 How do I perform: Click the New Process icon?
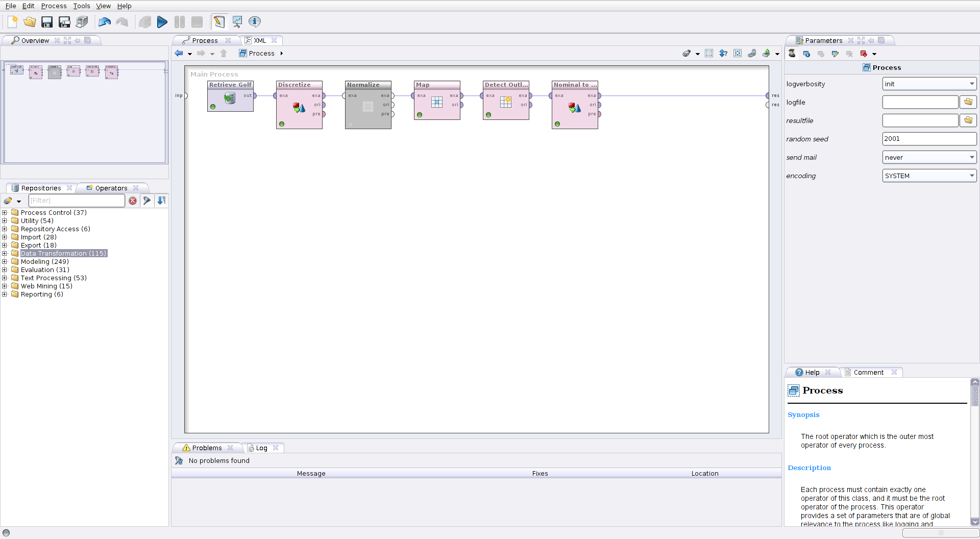tap(13, 22)
